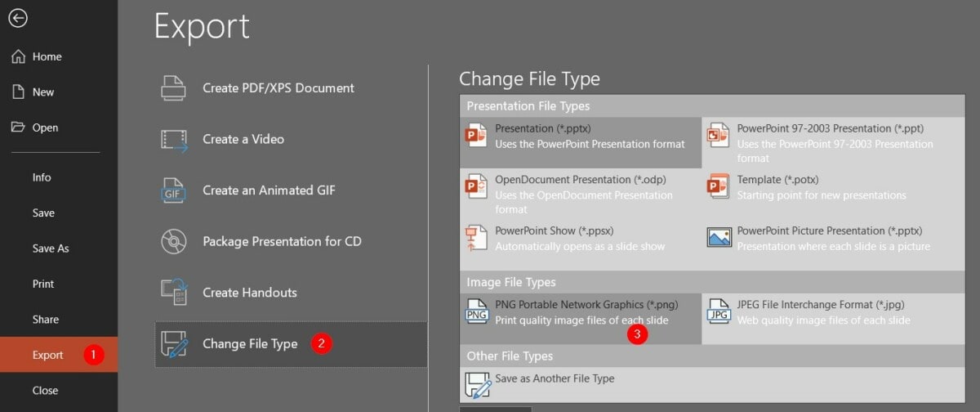Pick PowerPoint Show (*.ppsx) file type
The width and height of the screenshot is (980, 412).
coord(580,239)
